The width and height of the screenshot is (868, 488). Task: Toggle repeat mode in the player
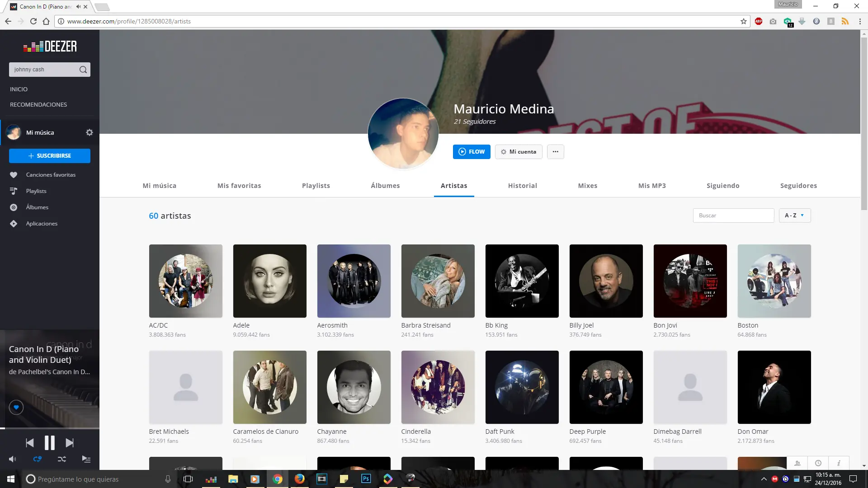(38, 459)
